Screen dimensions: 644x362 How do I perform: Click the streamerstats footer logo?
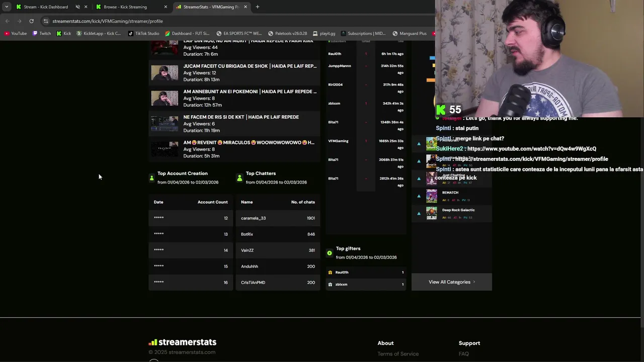pyautogui.click(x=182, y=342)
